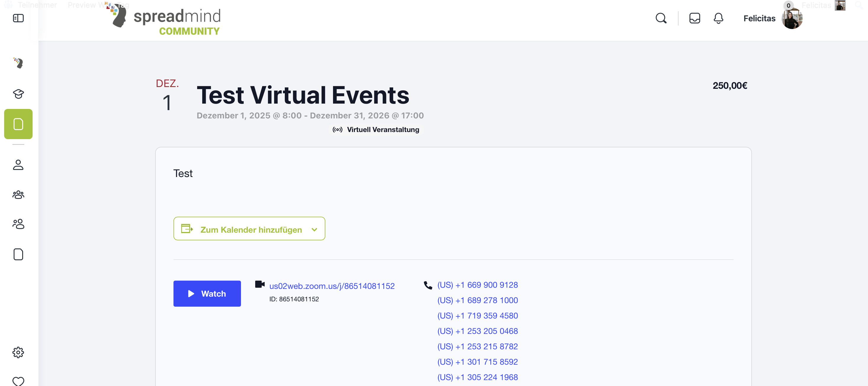This screenshot has height=386, width=868.
Task: Open the notifications bell icon
Action: pyautogui.click(x=718, y=18)
